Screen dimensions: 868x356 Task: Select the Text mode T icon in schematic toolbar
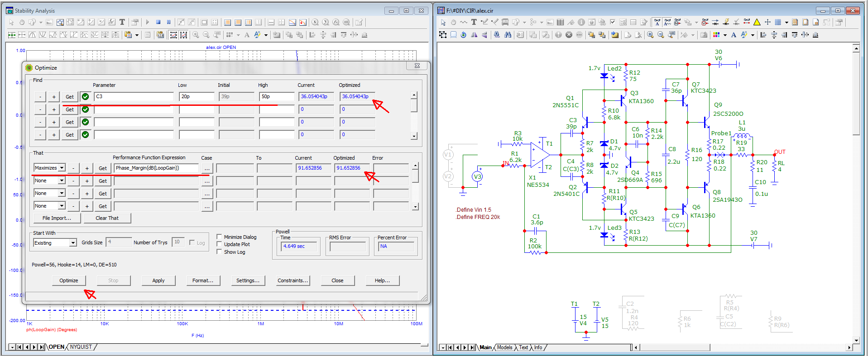click(x=474, y=22)
